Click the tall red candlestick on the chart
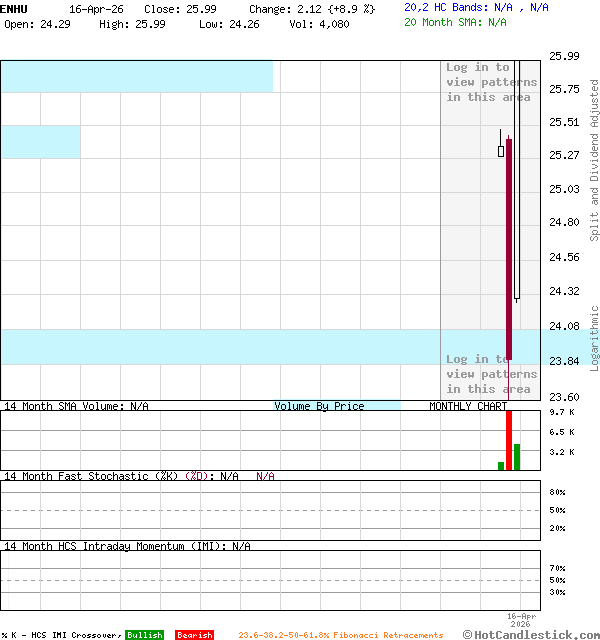The height and width of the screenshot is (640, 600). [x=509, y=250]
